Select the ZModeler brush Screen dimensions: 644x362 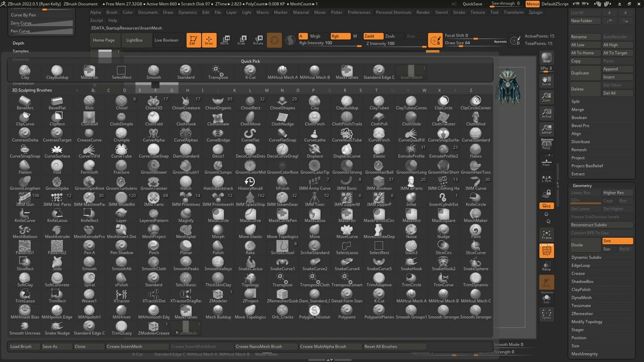(x=218, y=296)
